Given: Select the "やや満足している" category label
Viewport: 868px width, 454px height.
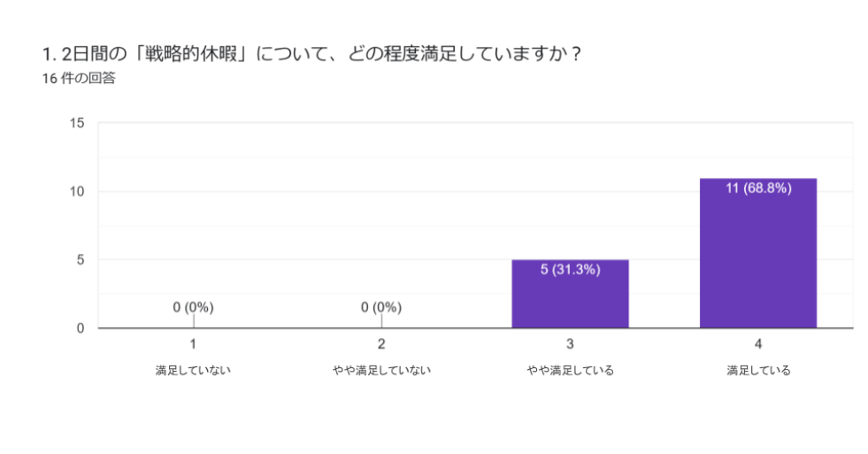Looking at the screenshot, I should pyautogui.click(x=570, y=371).
